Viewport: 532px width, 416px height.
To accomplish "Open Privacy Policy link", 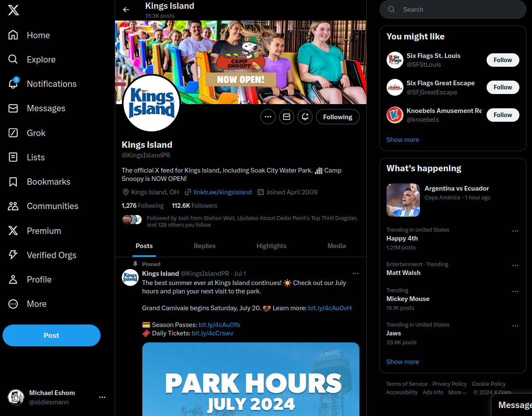I will (450, 384).
